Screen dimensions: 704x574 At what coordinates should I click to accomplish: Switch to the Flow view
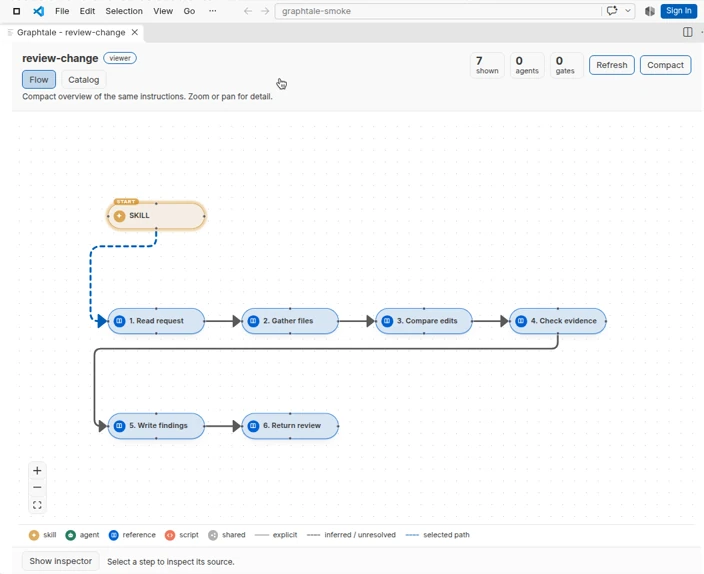(39, 79)
